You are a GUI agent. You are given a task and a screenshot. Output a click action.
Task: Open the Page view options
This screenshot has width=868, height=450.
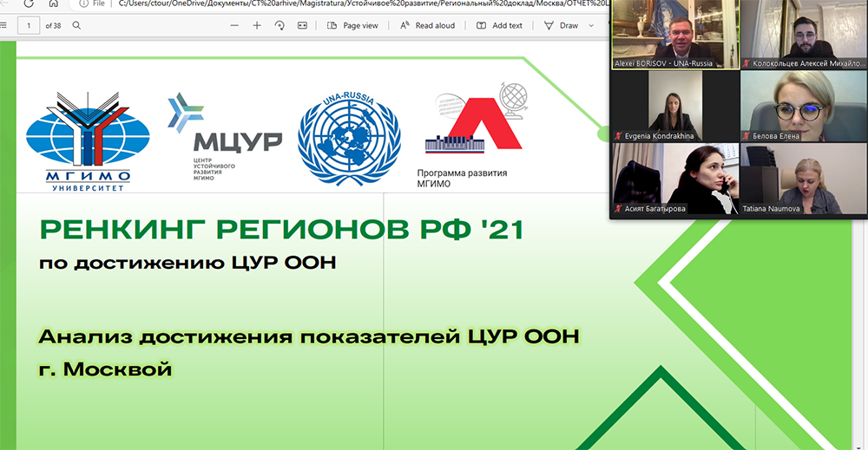click(352, 25)
